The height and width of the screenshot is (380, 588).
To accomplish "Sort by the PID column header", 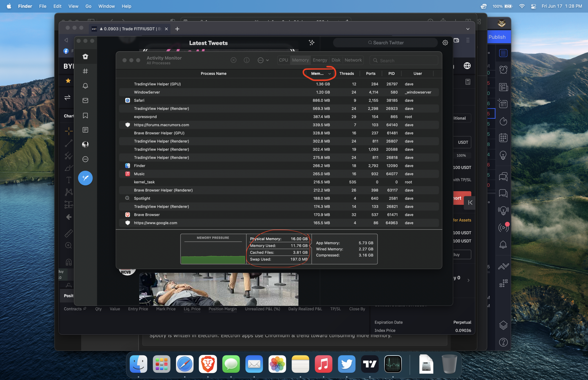I will (391, 73).
